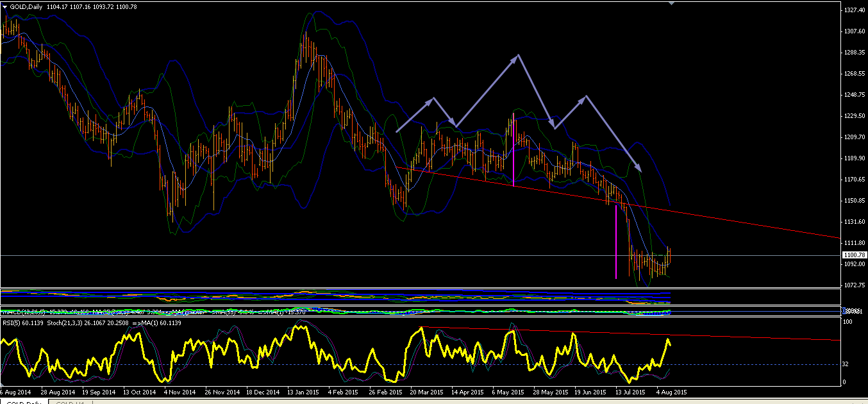Image resolution: width=868 pixels, height=404 pixels.
Task: Click the 4 Aug 2015 date label
Action: coord(670,392)
